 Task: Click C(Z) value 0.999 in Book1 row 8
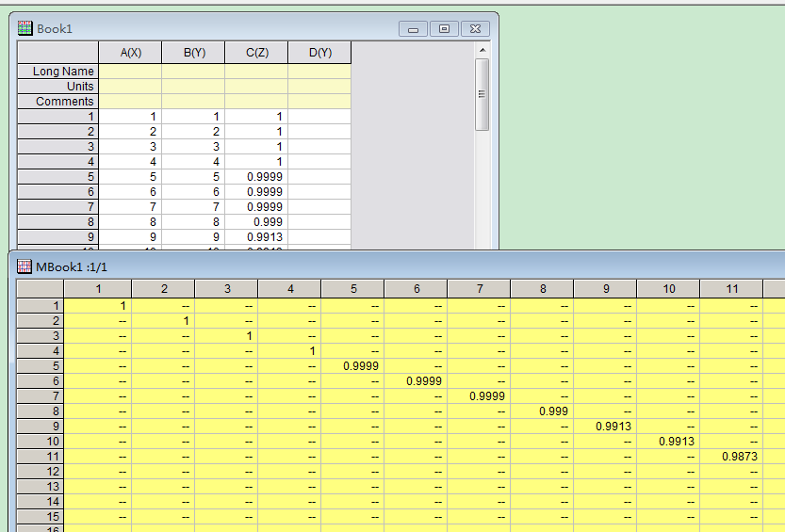coord(257,221)
